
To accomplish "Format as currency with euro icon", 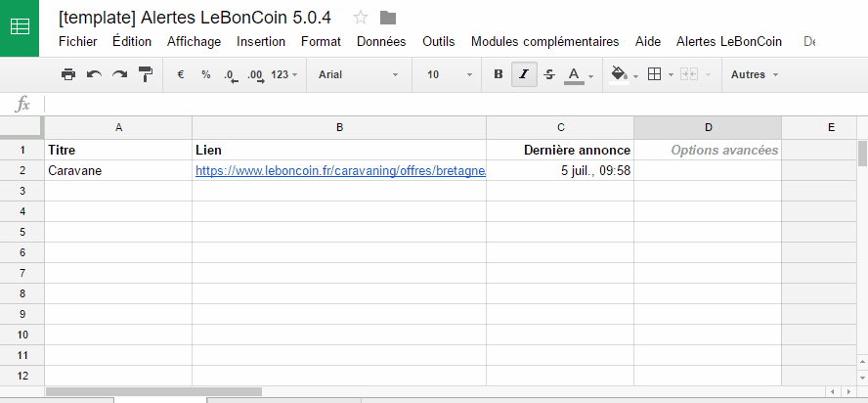I will (x=181, y=74).
